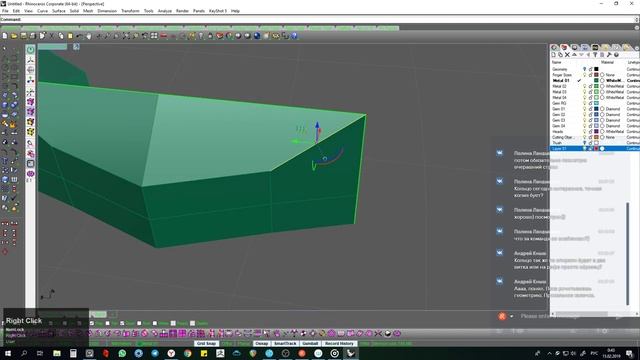Click the Material column header

607,62
